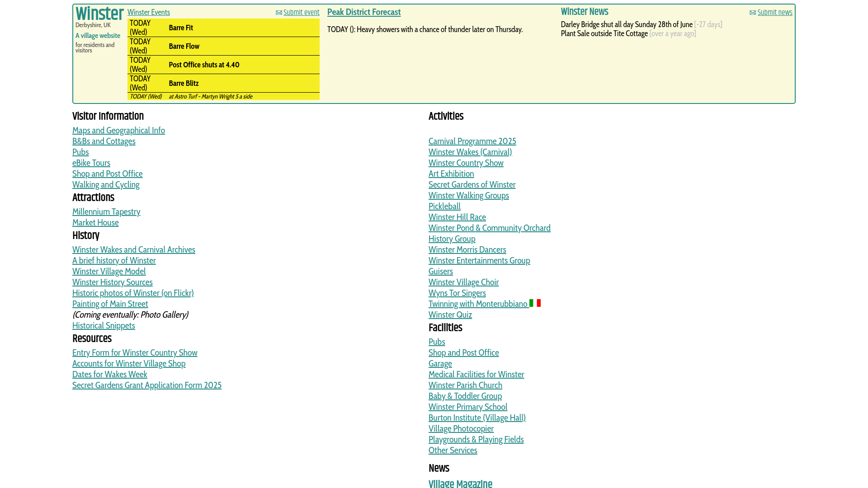Click the Plant Sale outside Tite Cottage news
The height and width of the screenshot is (488, 868).
pos(604,33)
